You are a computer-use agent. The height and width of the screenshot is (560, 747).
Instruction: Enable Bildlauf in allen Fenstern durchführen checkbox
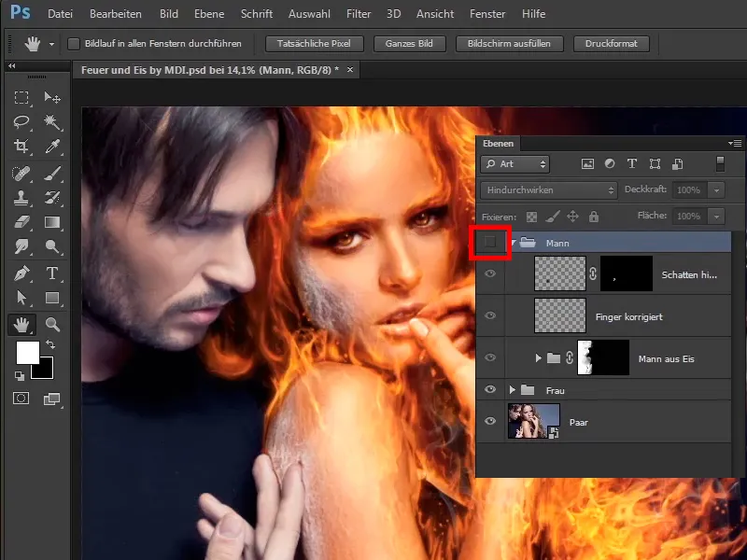74,44
